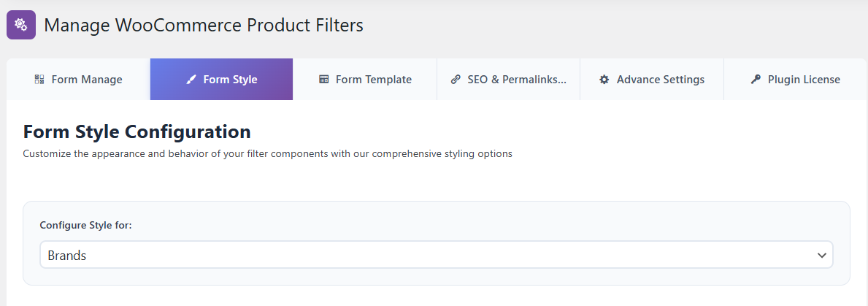Open the Form Manage tab
The image size is (868, 306).
click(x=78, y=79)
